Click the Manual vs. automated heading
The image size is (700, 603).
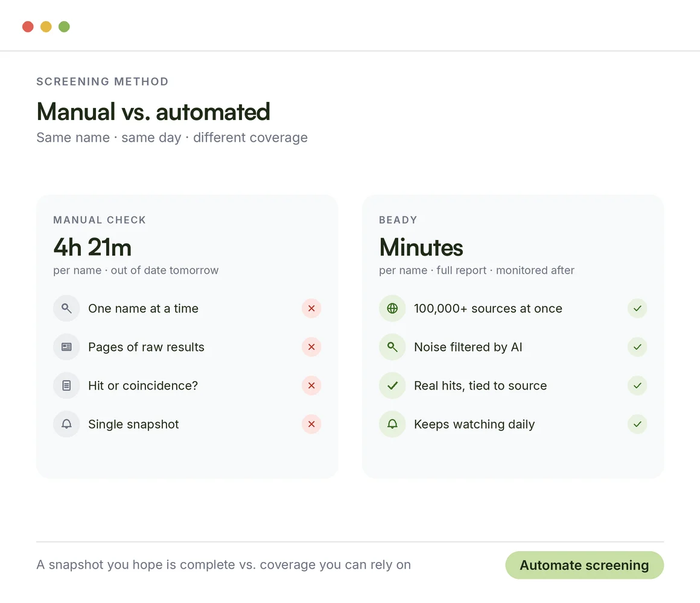(153, 112)
